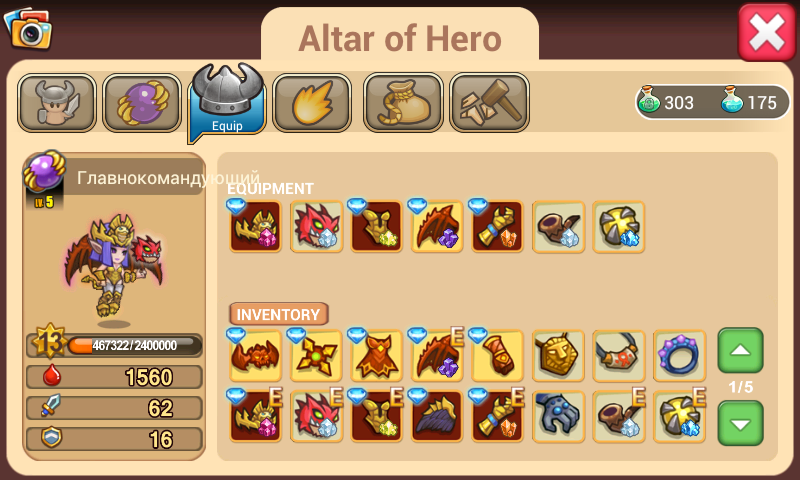This screenshot has height=480, width=800.
Task: Open the hammer forge tab
Action: click(x=489, y=103)
